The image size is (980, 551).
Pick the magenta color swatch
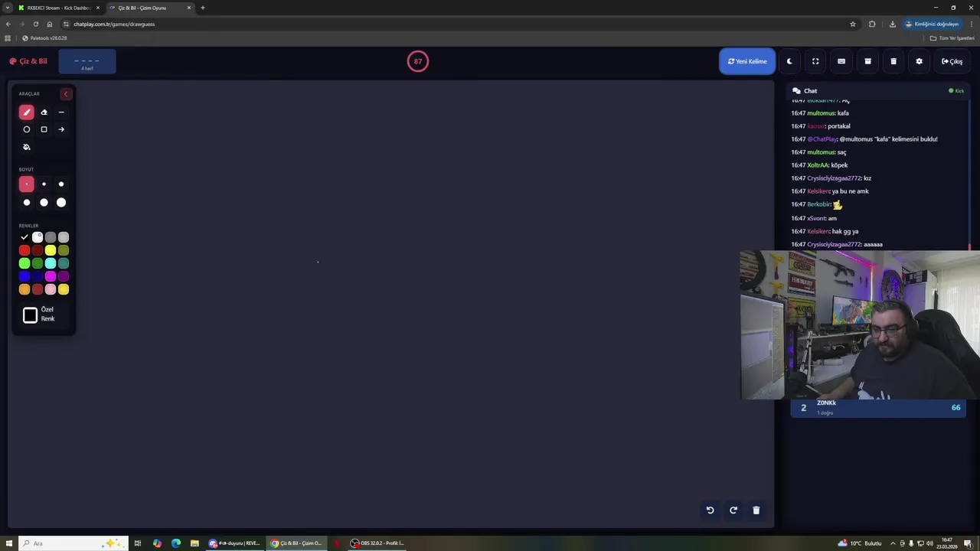51,276
